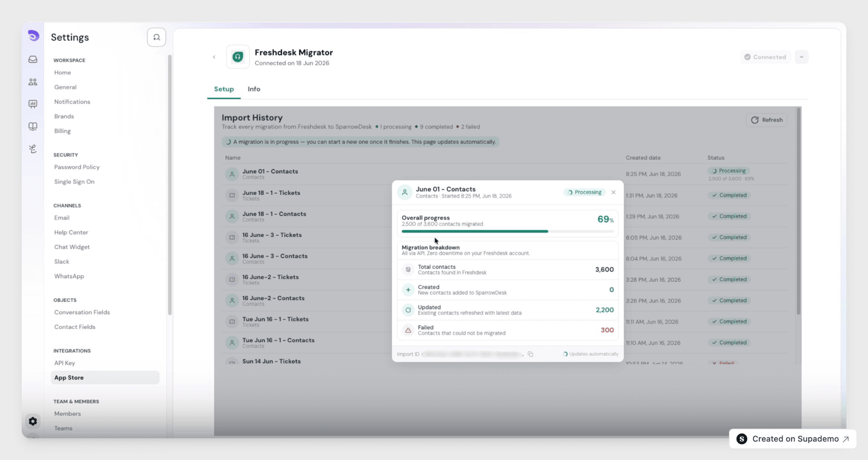Select App Store in the settings sidebar
This screenshot has width=868, height=460.
(105, 378)
